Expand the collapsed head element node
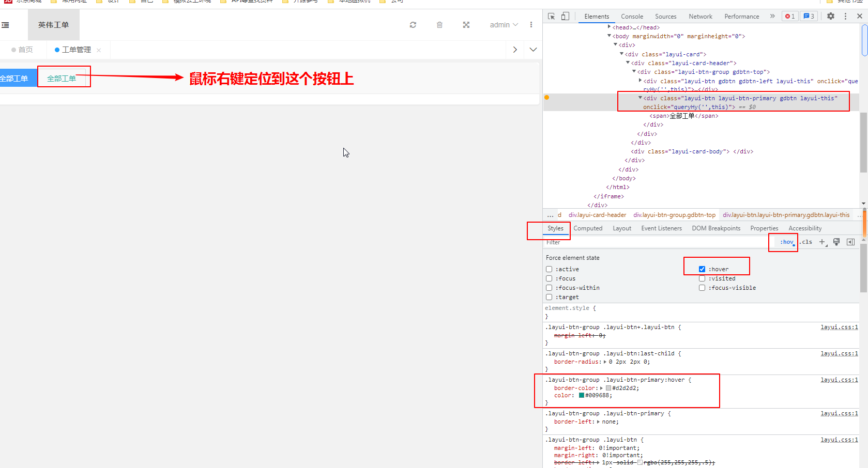This screenshot has height=468, width=868. point(610,27)
